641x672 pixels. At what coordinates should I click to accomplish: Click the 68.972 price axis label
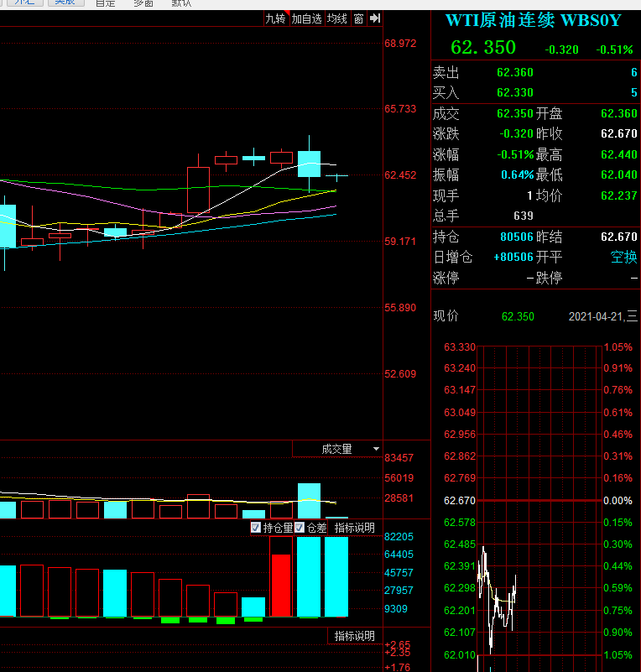pos(400,44)
